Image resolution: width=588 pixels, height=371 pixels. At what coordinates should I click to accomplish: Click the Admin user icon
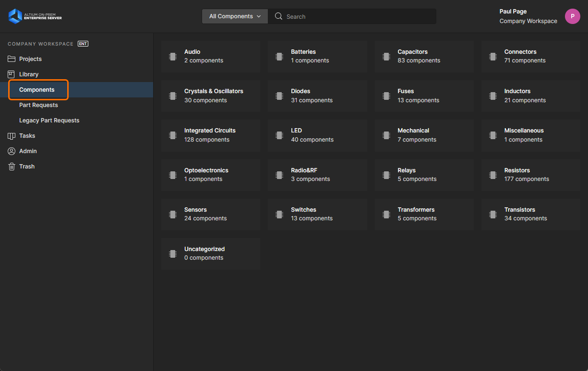(12, 151)
